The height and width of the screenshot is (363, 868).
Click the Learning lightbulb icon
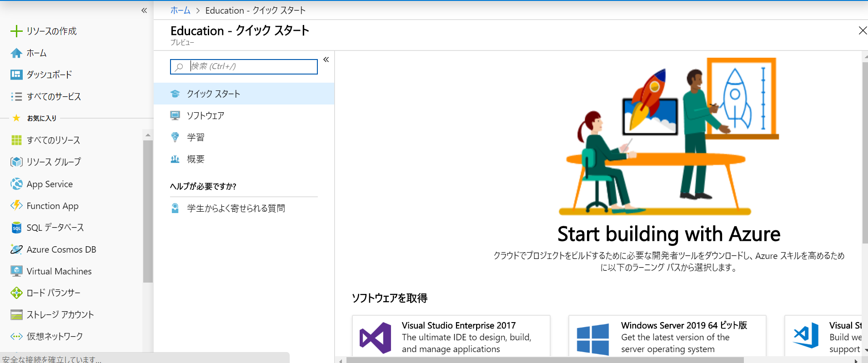tap(175, 137)
